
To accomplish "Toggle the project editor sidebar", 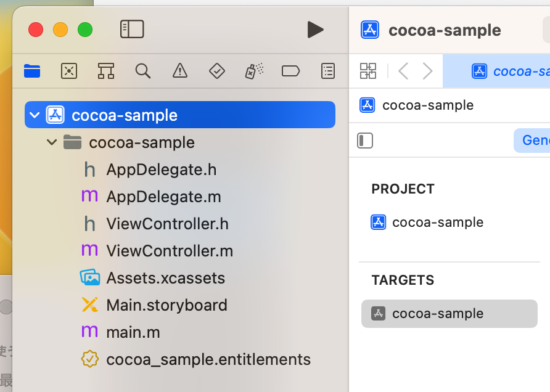I will (364, 141).
